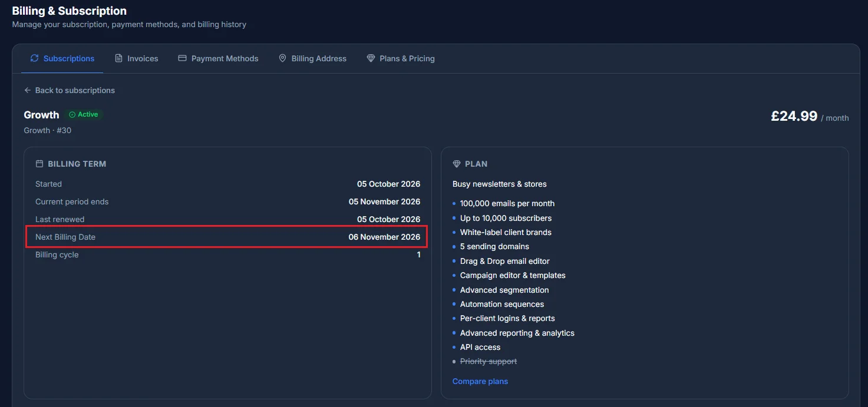Click the Invoices document icon
This screenshot has height=407, width=868.
(118, 58)
